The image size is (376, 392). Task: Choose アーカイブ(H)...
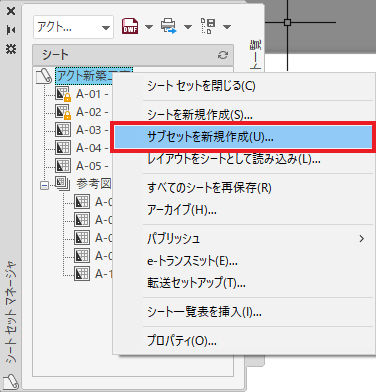pyautogui.click(x=244, y=210)
